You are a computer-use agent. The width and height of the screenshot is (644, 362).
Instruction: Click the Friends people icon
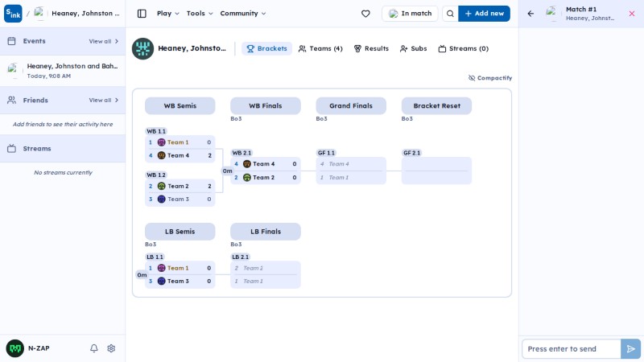pos(11,100)
